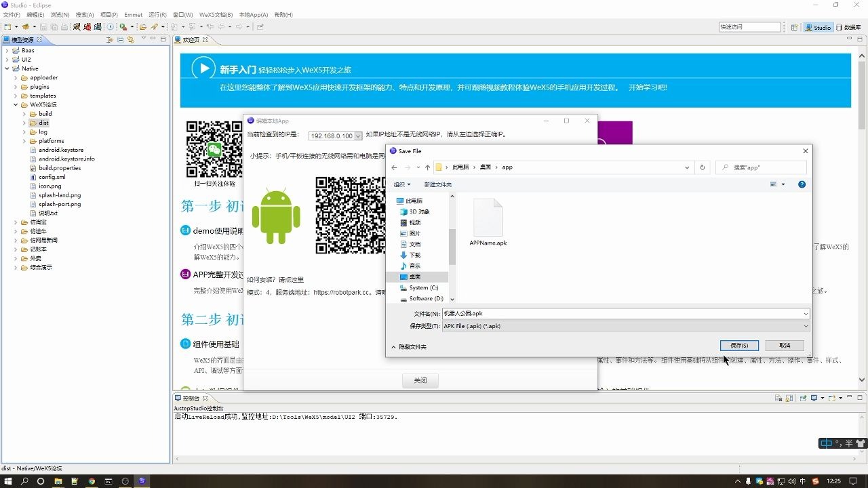
Task: Click Link with Editor icon in 模型资源 panel
Action: pos(131,40)
